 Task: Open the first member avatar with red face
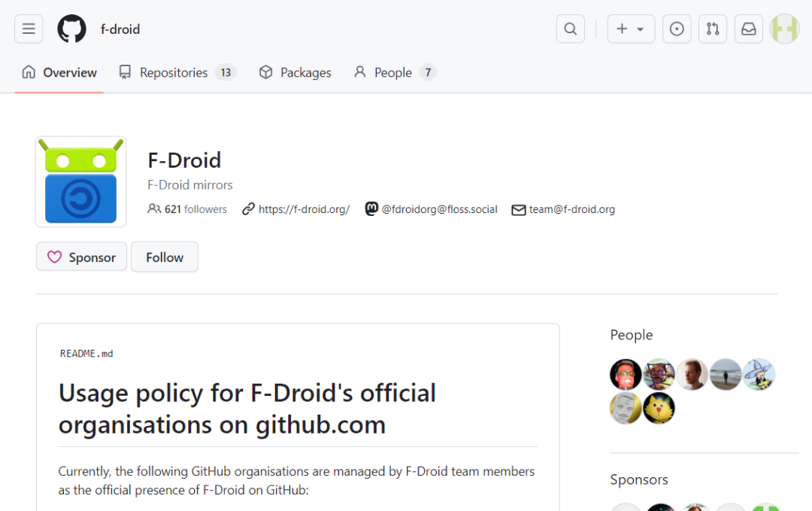pos(626,374)
